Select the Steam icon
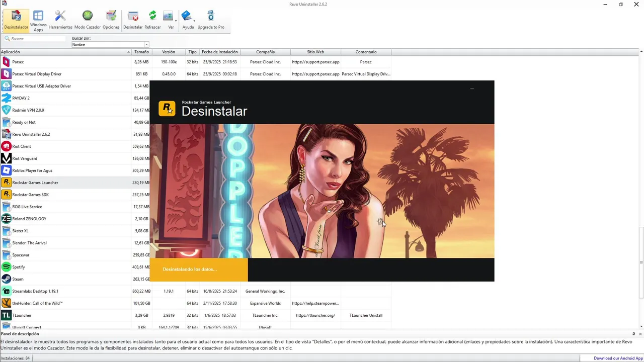Viewport: 644px width, 362px height. pyautogui.click(x=6, y=279)
